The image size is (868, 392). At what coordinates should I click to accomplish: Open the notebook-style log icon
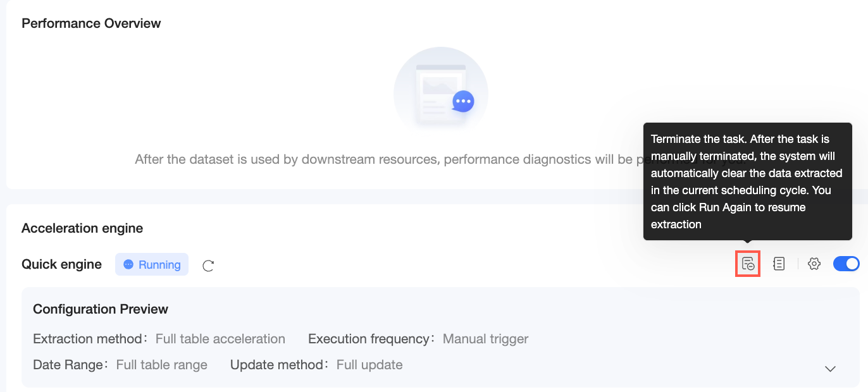[x=779, y=264]
